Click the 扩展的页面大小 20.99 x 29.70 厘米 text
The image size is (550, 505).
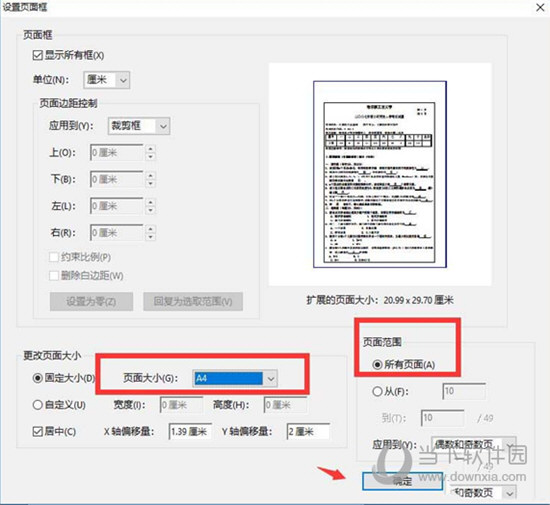coord(380,301)
